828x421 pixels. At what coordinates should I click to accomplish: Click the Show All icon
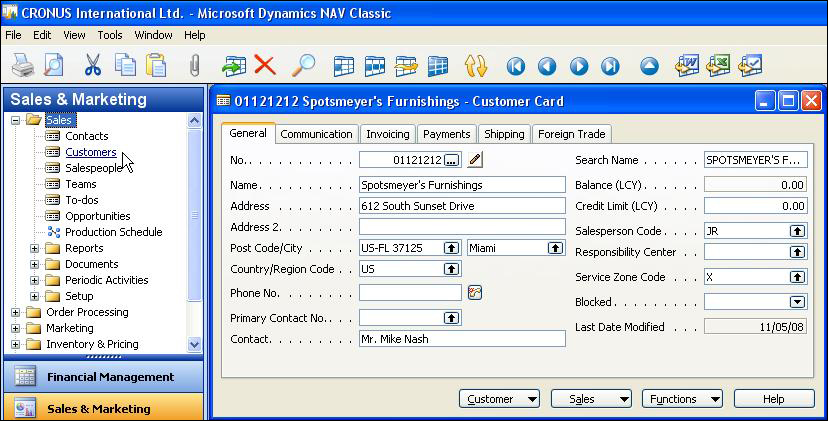tap(438, 67)
